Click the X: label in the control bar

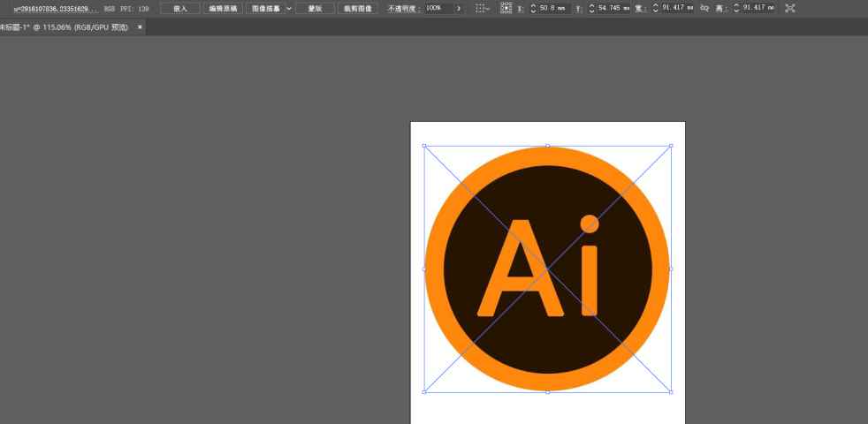521,9
